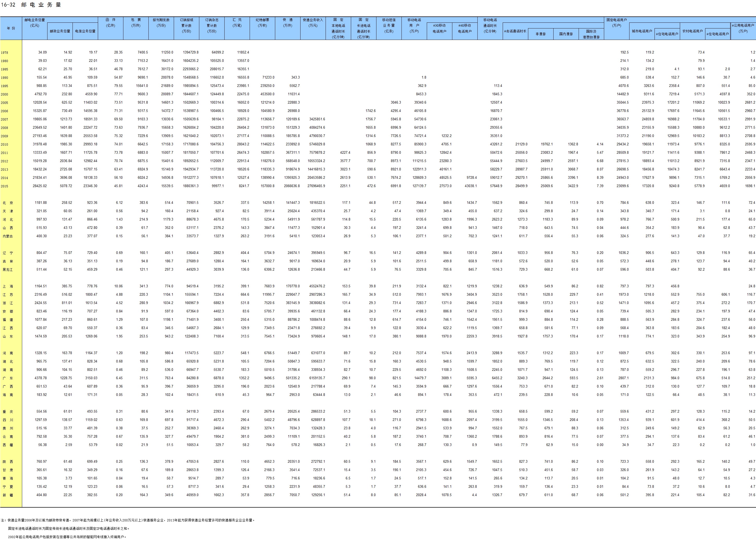Click the 订销杂志累计数 column header
756x541 pixels.
pos(212,25)
